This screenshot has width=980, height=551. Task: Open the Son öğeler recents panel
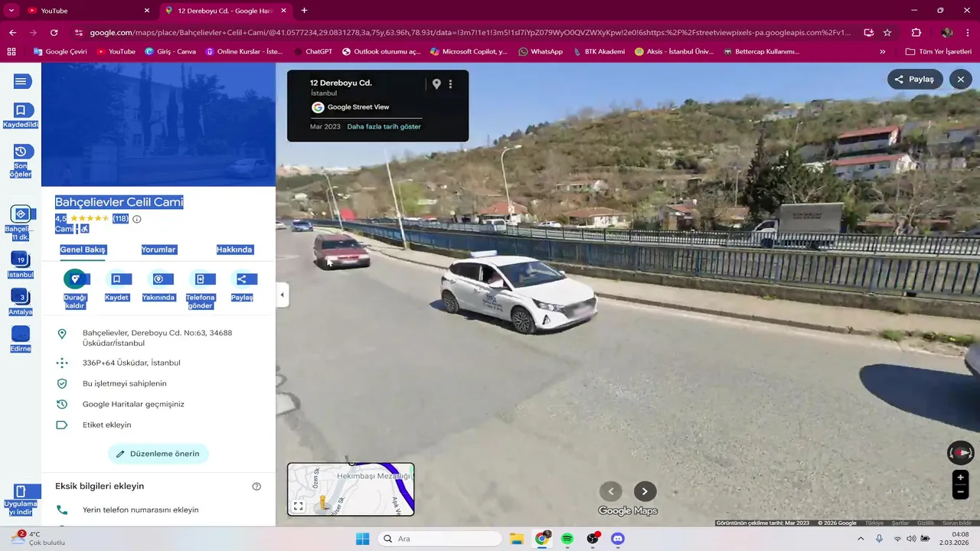(x=21, y=160)
